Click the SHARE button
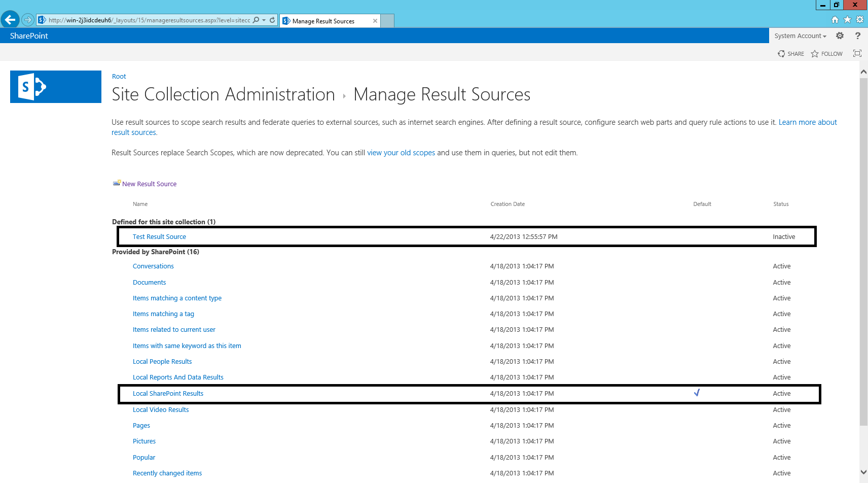This screenshot has height=483, width=868. [x=791, y=54]
